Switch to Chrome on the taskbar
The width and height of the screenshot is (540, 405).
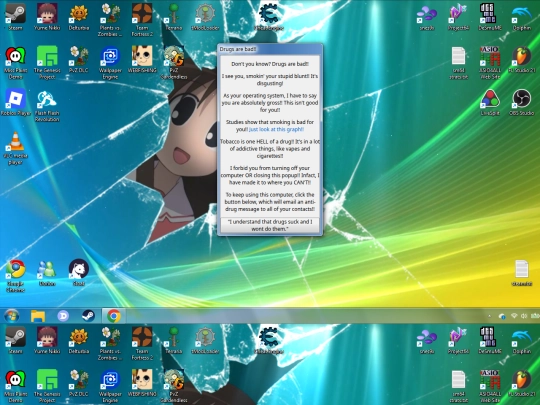[114, 315]
